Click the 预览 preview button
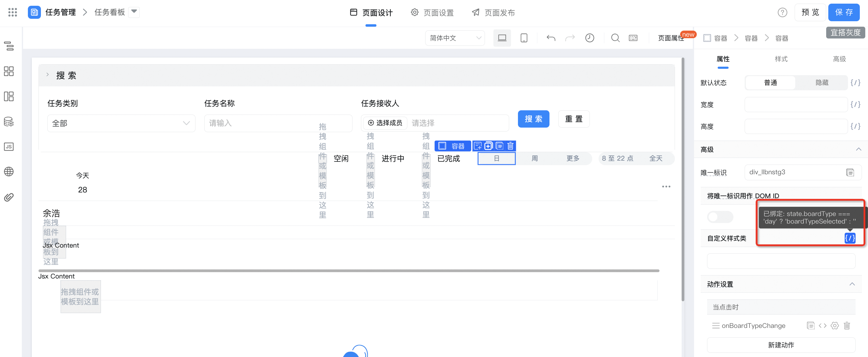The height and width of the screenshot is (357, 868). click(810, 12)
